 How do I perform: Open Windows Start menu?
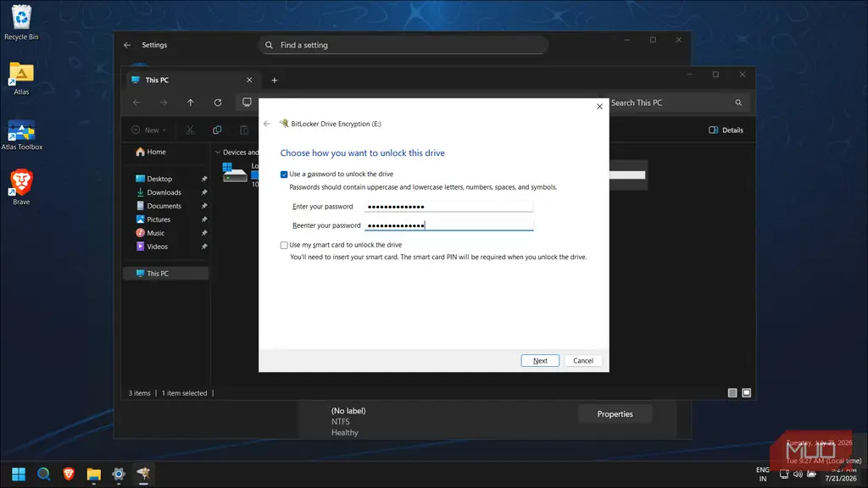(19, 474)
